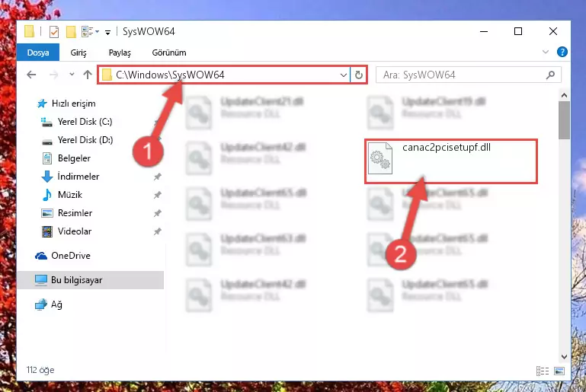Unpin Videolar using its pin icon
586x392 pixels.
coord(157,231)
